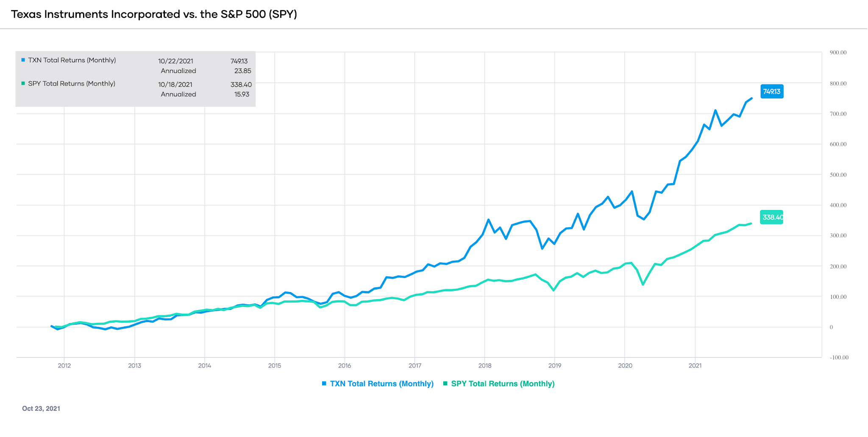Click the blue 749.13 end-value label
This screenshot has height=437, width=868.
(772, 92)
